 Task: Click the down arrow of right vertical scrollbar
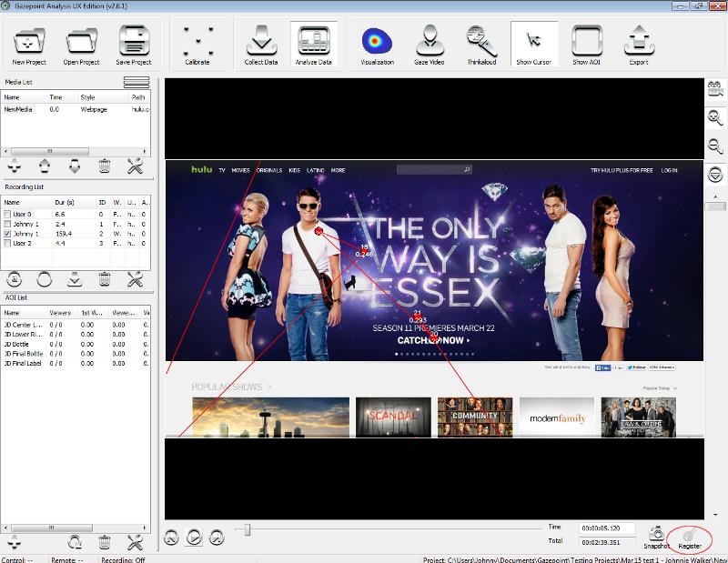[715, 515]
